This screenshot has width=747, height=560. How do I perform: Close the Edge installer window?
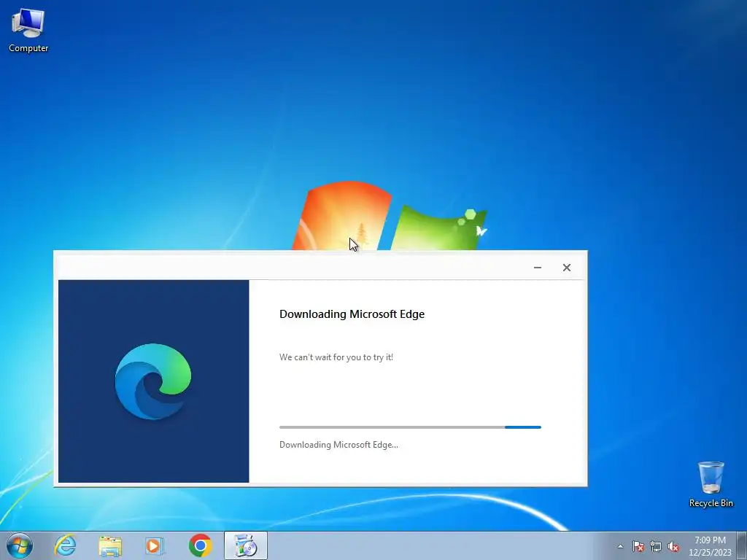click(566, 268)
